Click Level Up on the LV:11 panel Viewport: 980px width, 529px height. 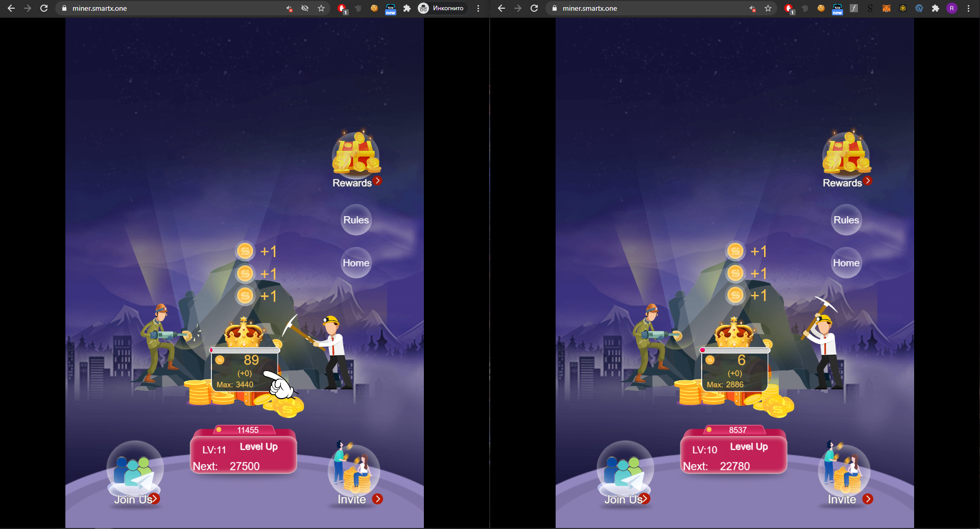(x=259, y=447)
